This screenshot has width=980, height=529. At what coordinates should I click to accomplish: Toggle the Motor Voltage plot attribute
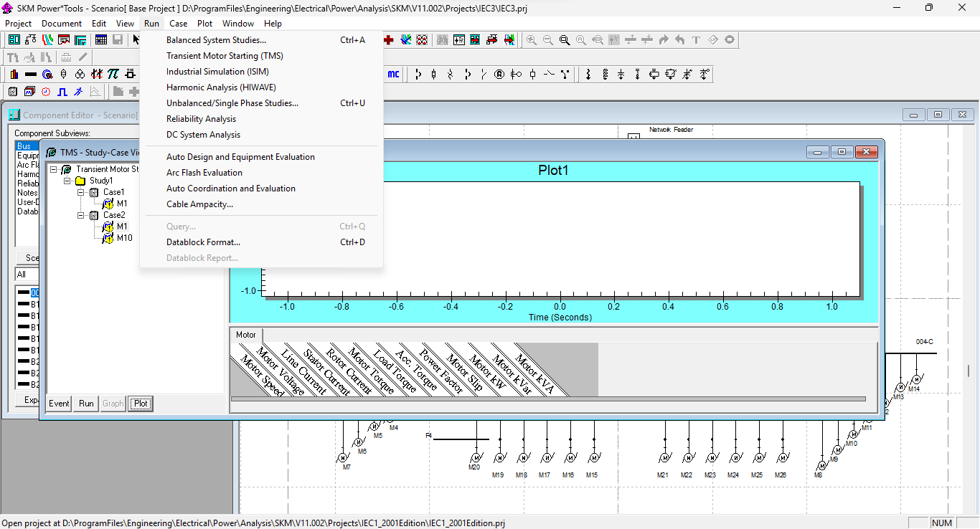pos(280,373)
